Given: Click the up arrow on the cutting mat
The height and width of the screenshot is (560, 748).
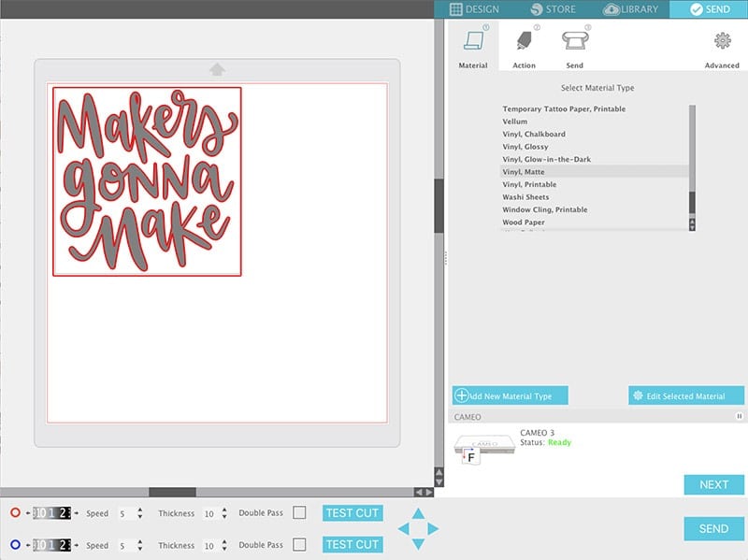Looking at the screenshot, I should click(x=217, y=69).
